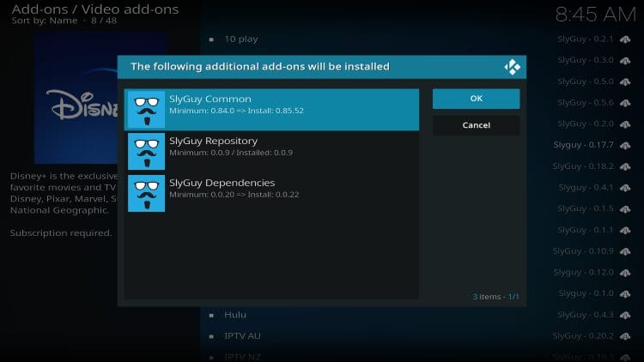
Task: Click the Disney+ add-on thumbnail
Action: point(76,99)
